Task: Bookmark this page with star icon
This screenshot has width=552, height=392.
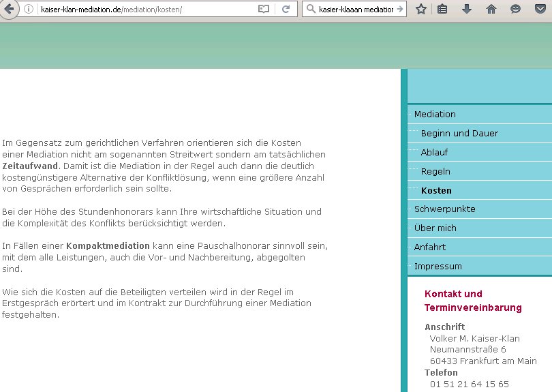Action: coord(421,10)
